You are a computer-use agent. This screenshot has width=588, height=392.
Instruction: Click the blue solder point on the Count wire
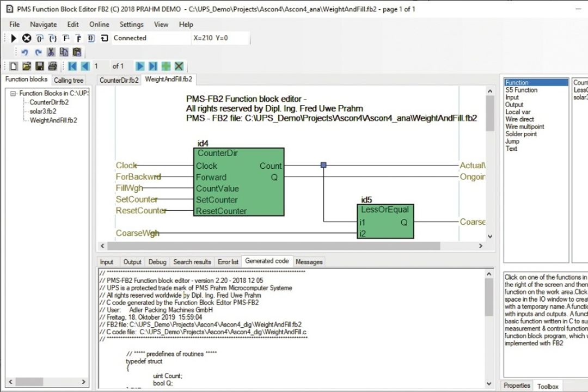click(x=323, y=165)
